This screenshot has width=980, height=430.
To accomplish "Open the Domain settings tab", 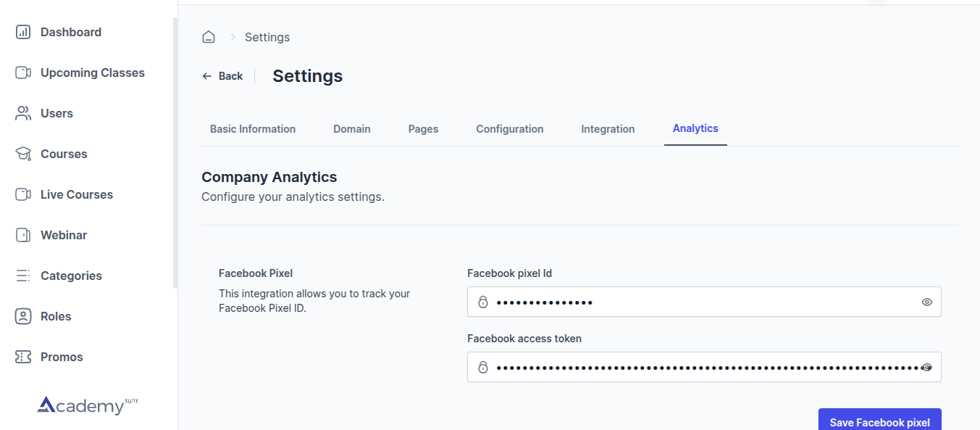I will (352, 129).
